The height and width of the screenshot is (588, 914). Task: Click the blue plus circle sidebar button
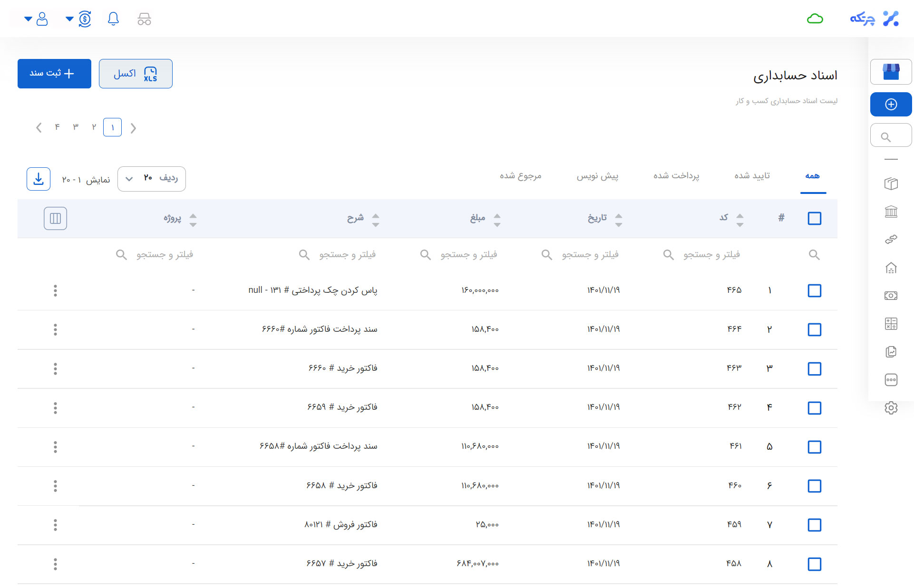click(x=891, y=104)
